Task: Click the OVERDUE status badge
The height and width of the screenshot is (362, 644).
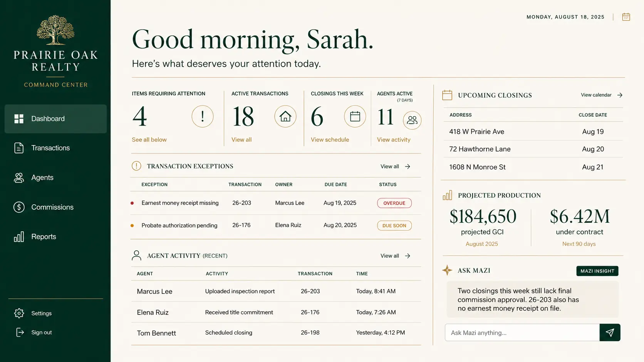Action: tap(394, 203)
